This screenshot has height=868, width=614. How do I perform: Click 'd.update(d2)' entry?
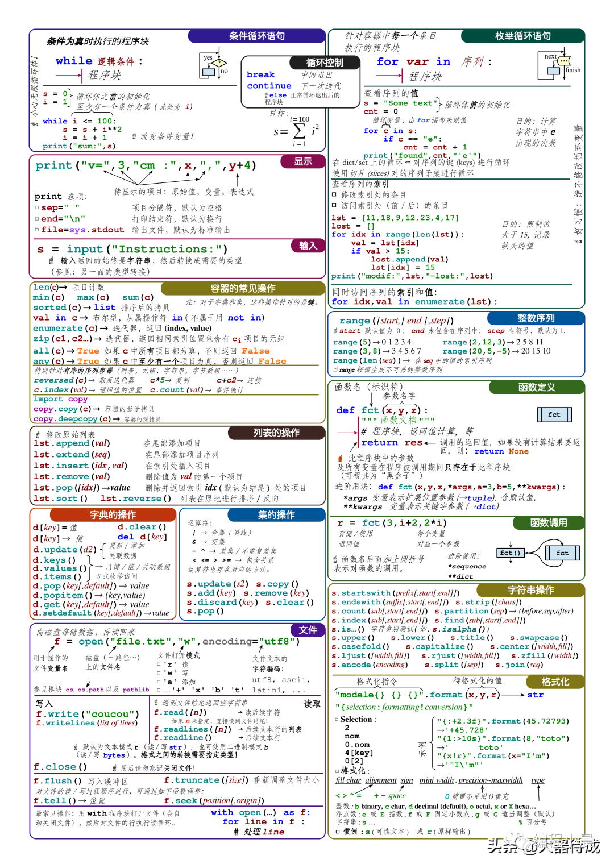64,550
